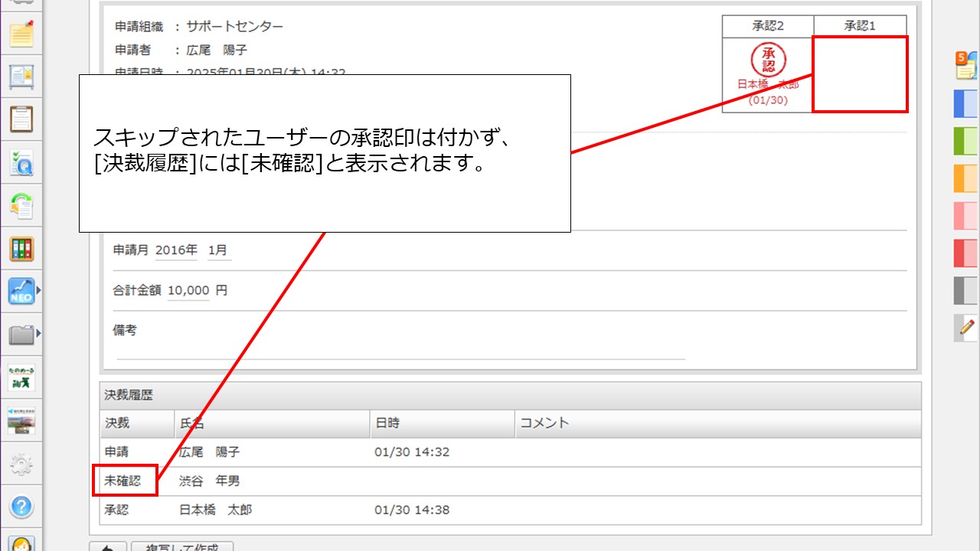
Task: Click the サポートセンター organization text
Action: pyautogui.click(x=235, y=27)
